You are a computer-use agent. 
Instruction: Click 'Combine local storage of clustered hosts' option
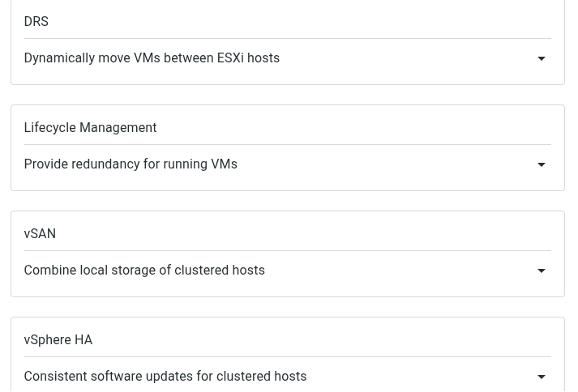[x=144, y=271]
